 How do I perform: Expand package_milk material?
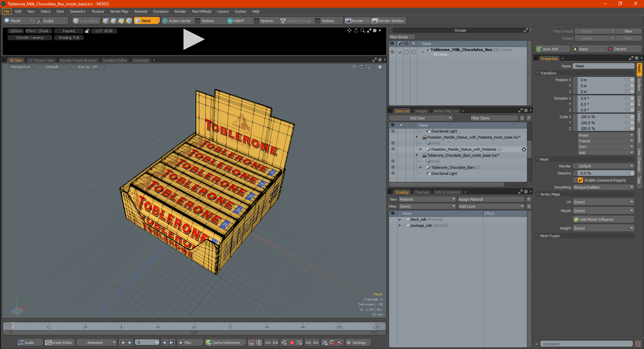400,226
